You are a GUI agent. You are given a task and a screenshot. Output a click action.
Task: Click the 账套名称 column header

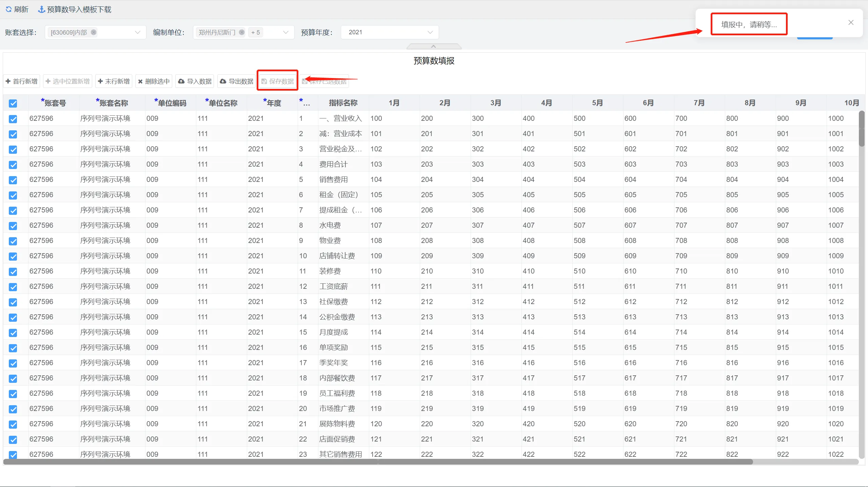(112, 103)
